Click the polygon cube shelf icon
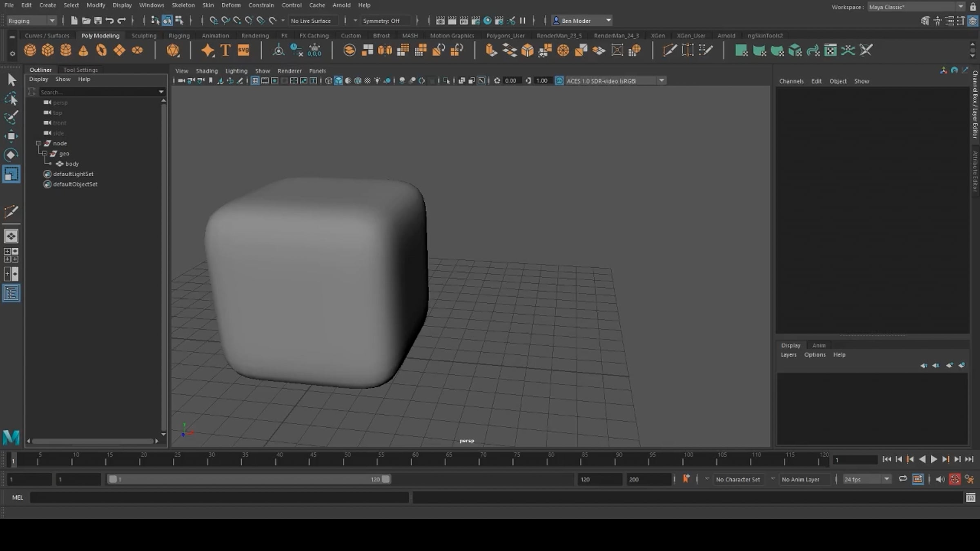980x551 pixels. pyautogui.click(x=48, y=50)
